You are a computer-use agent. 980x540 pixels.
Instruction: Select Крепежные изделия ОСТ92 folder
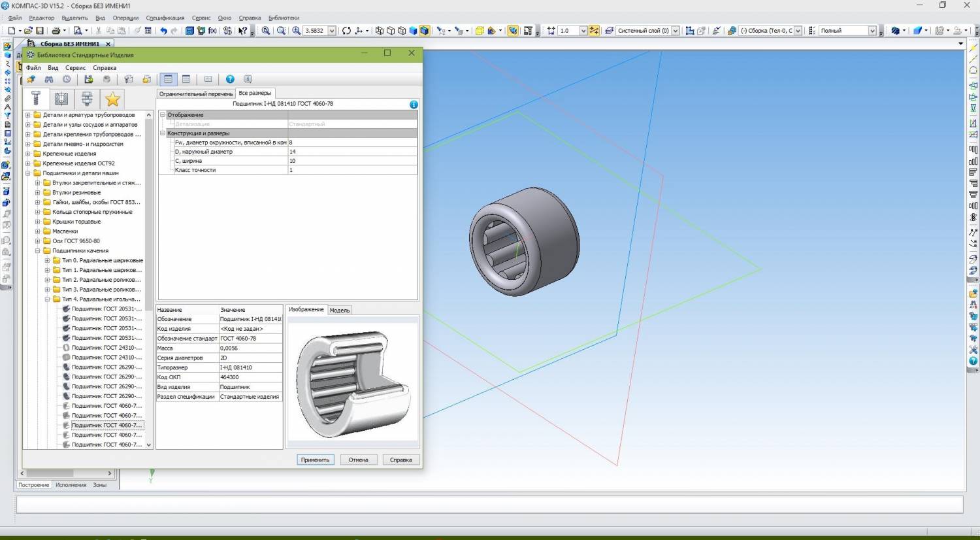pyautogui.click(x=78, y=163)
